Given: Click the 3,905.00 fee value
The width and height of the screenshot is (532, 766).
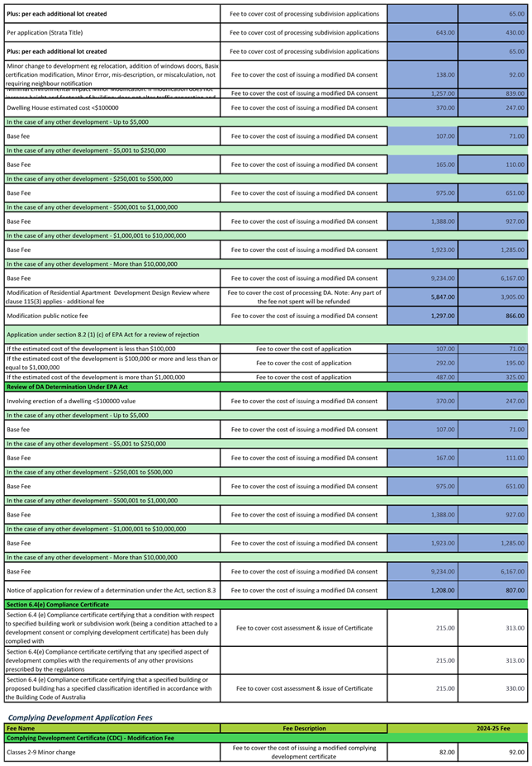Looking at the screenshot, I should [513, 297].
